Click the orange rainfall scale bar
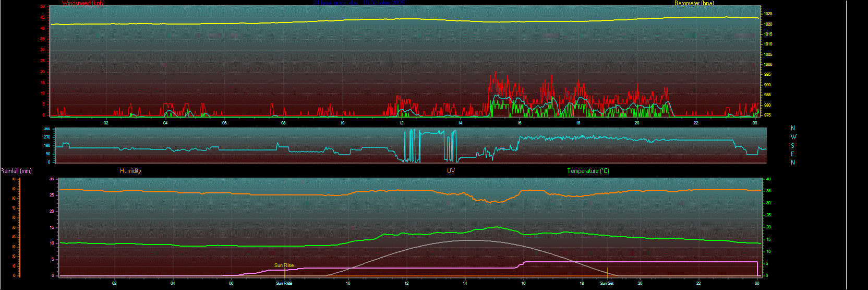 [19, 227]
